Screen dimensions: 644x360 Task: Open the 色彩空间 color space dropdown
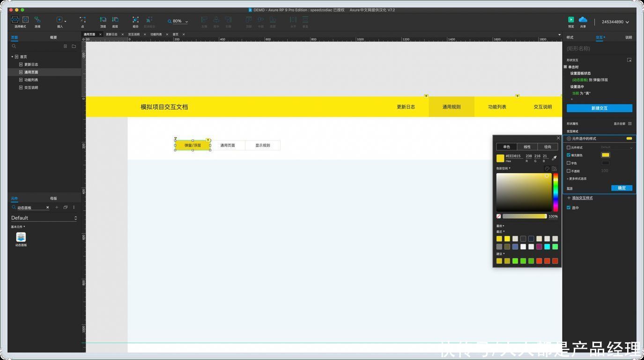coord(503,169)
